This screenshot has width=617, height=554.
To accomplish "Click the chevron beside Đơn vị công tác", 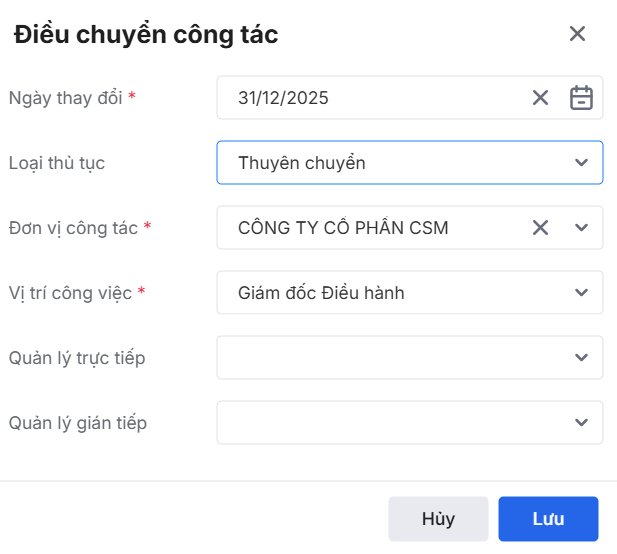I will pos(582,228).
